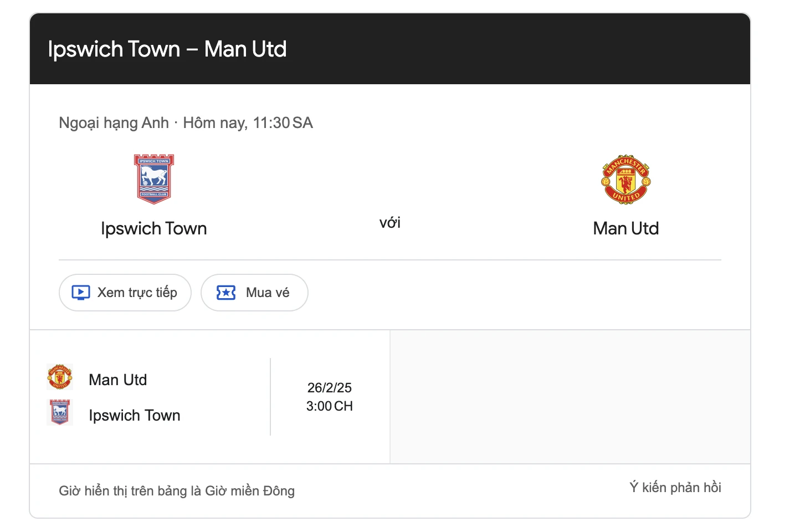Click small Man Utd crest in fixture row
The height and width of the screenshot is (532, 810).
pos(60,377)
